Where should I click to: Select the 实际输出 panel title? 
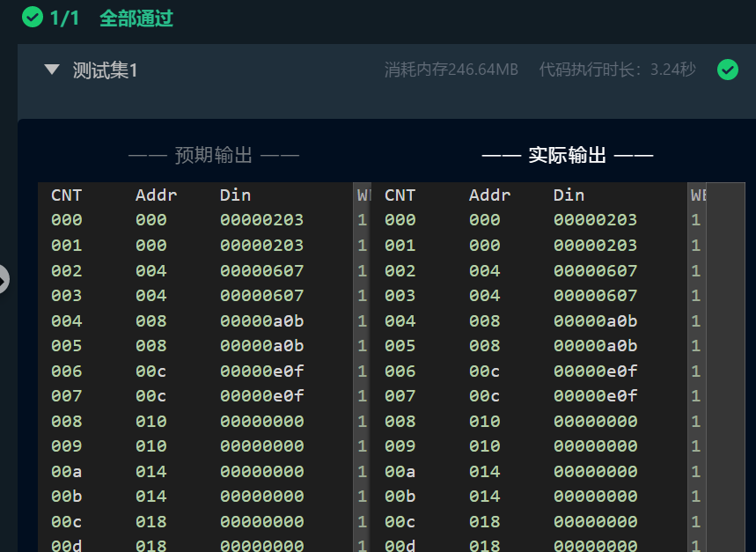568,154
